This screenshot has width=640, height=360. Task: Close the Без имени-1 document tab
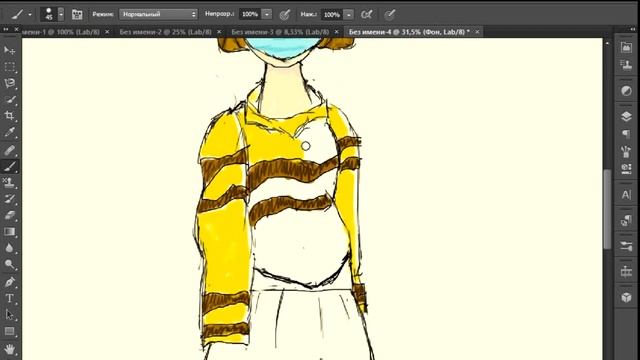(x=107, y=31)
